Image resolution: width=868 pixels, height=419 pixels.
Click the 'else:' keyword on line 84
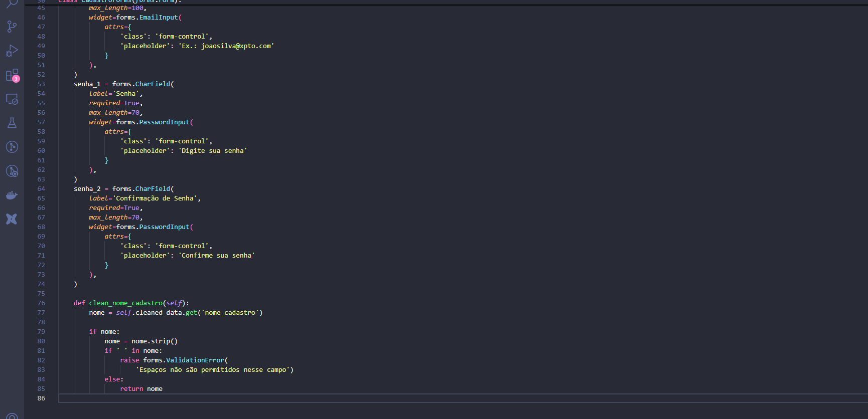114,379
